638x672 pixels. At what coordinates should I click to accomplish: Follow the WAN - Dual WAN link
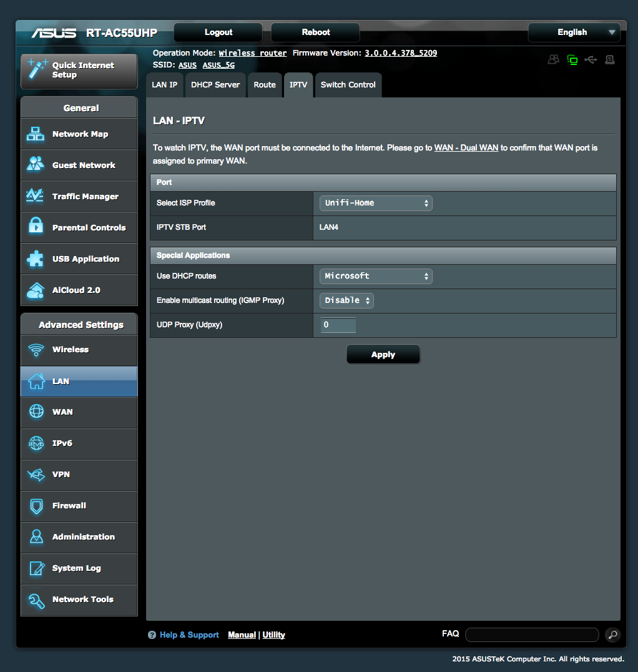point(466,148)
